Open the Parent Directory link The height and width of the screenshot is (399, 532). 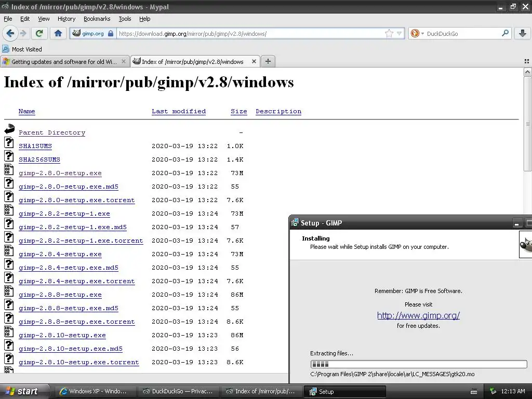pyautogui.click(x=52, y=132)
